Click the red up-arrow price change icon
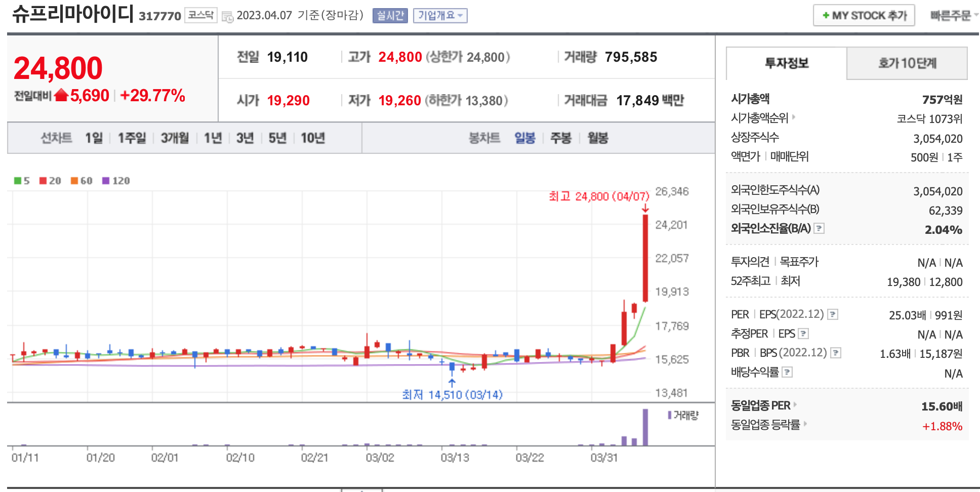980x492 pixels. (x=61, y=95)
